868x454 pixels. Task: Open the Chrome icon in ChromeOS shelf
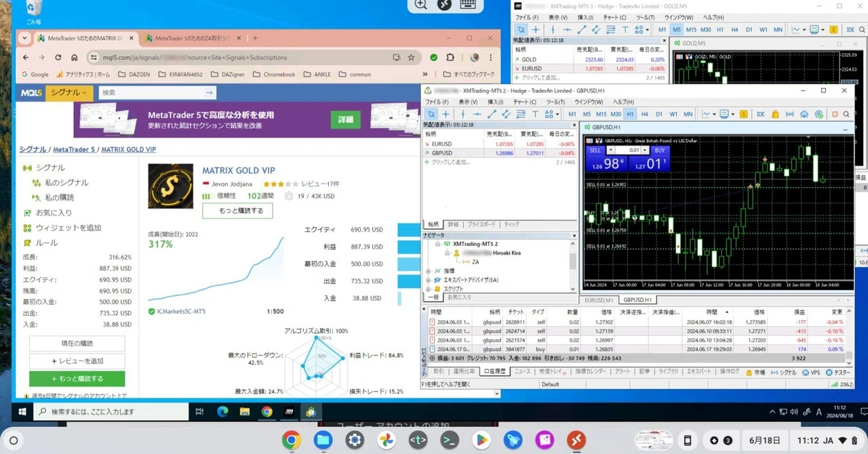coord(291,440)
